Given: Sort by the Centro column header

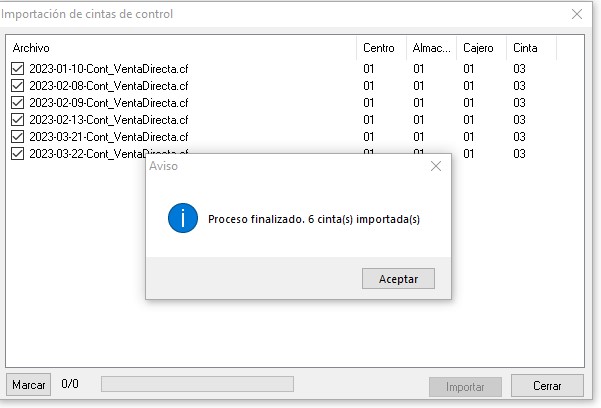Looking at the screenshot, I should [x=381, y=48].
